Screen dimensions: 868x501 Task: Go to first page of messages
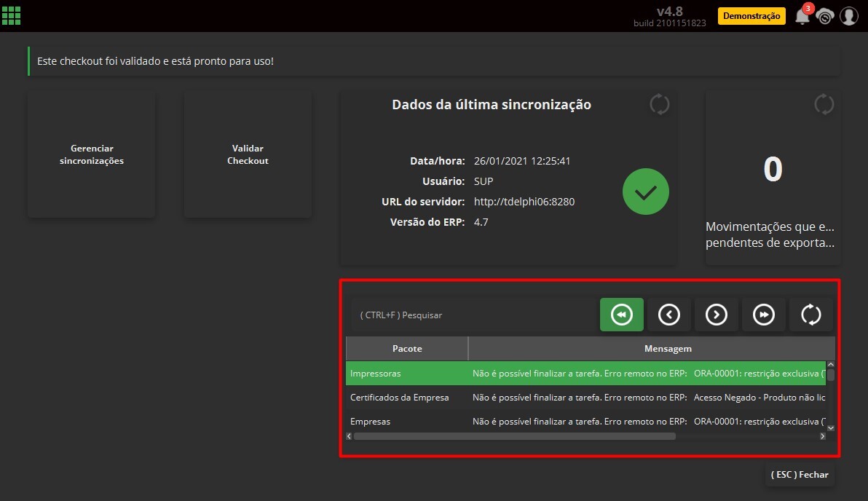622,315
